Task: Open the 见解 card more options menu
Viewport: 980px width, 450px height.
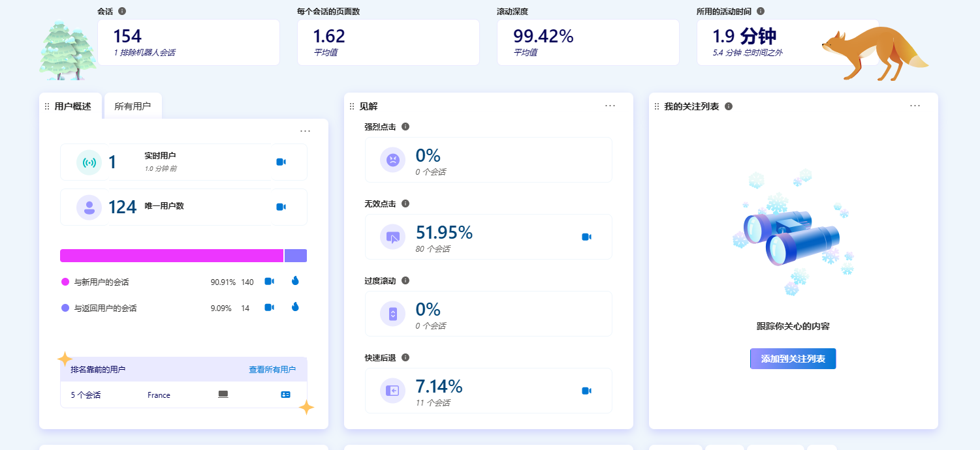Action: click(x=610, y=106)
